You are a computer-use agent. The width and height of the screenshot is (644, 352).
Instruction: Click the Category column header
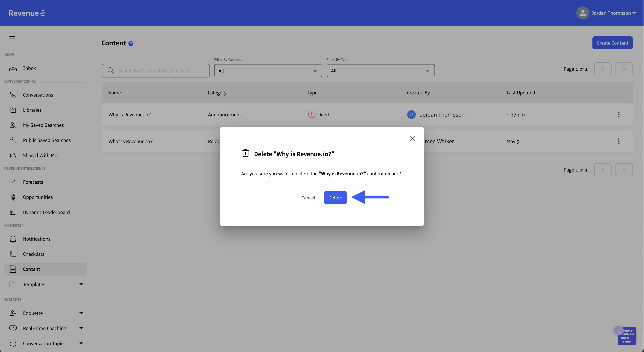click(x=217, y=93)
